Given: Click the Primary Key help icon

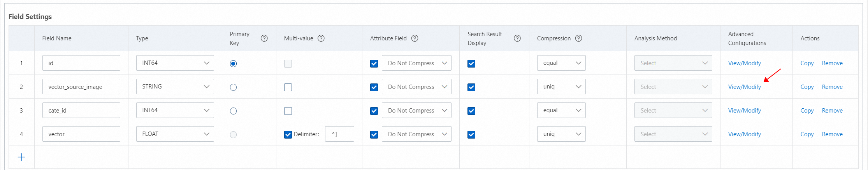Looking at the screenshot, I should [x=264, y=38].
